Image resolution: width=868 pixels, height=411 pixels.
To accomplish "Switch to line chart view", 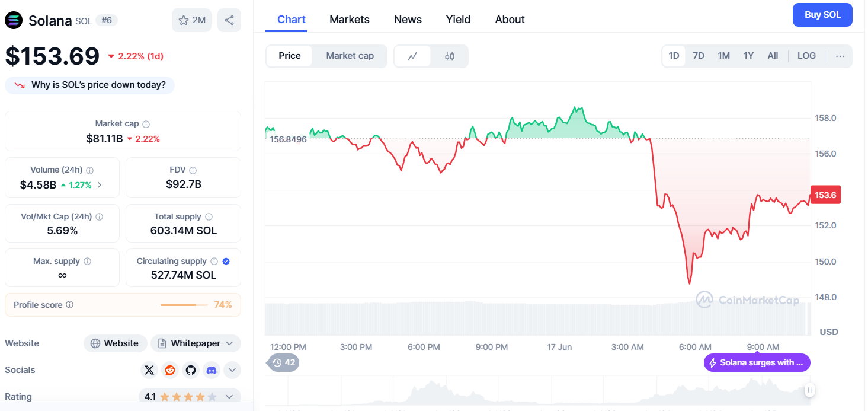I will click(412, 56).
